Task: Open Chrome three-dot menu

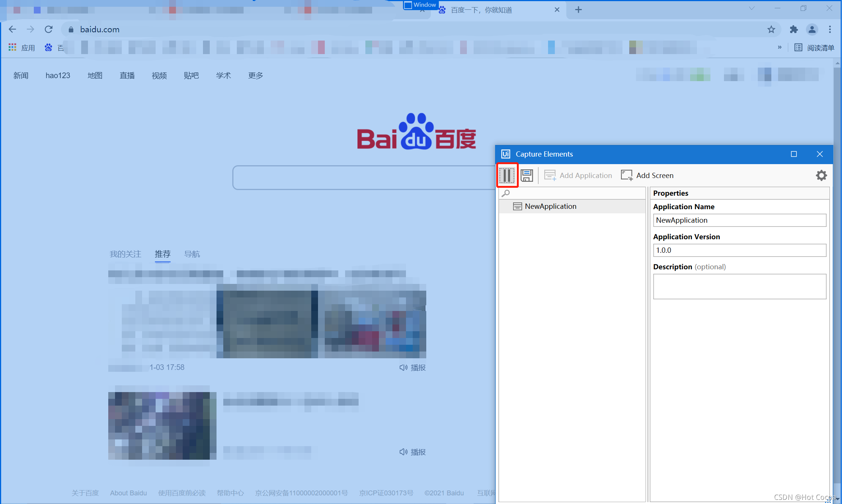Action: point(830,29)
